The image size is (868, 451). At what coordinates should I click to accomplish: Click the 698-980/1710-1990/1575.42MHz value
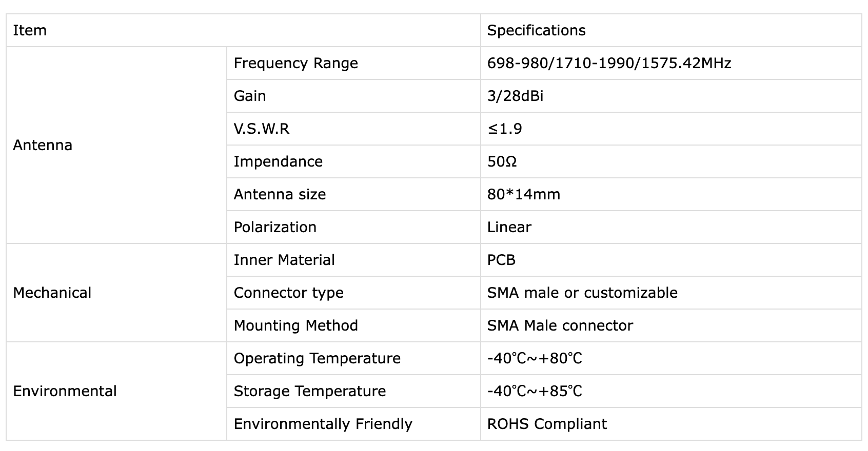pos(609,63)
